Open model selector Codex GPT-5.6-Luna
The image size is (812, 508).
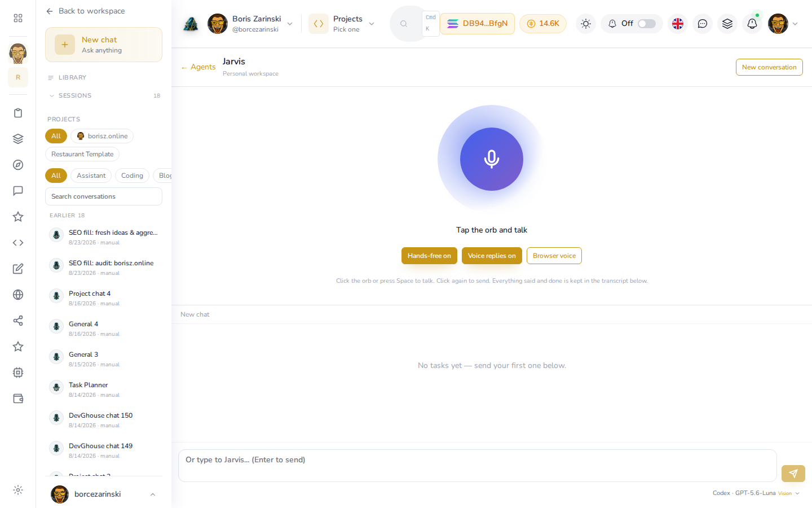pos(756,493)
